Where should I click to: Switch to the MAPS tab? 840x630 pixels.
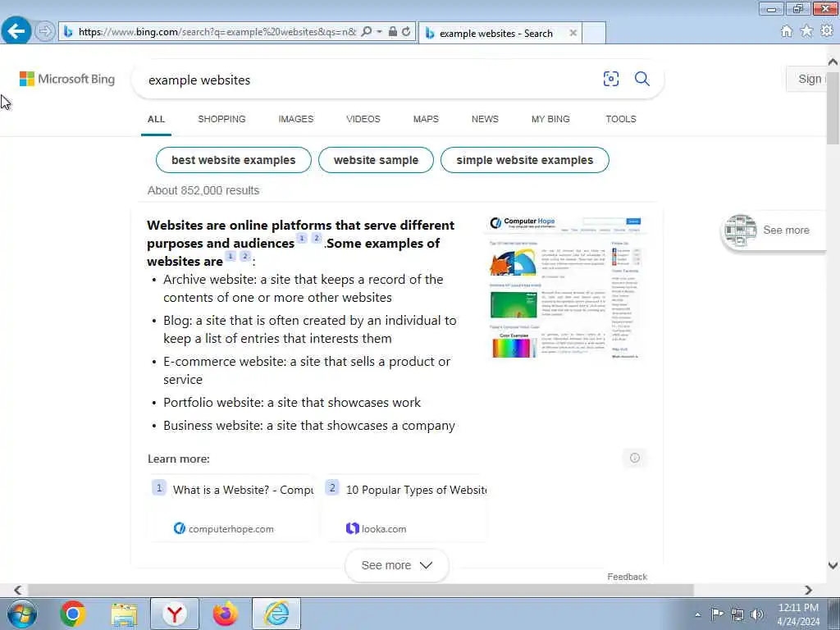click(x=426, y=119)
